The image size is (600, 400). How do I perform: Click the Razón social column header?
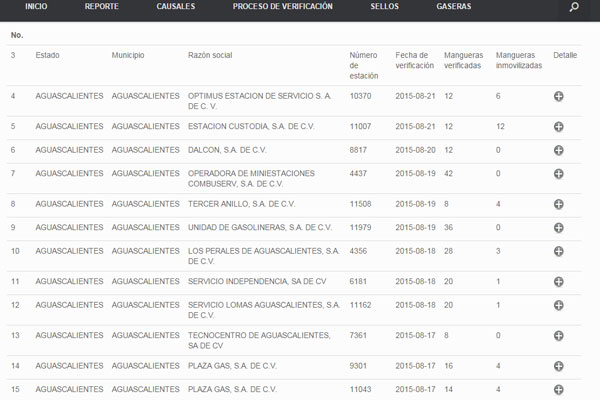(x=212, y=55)
